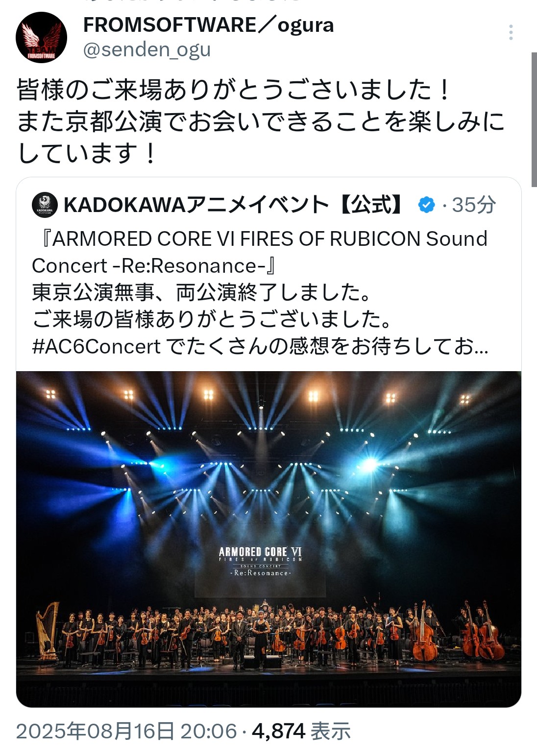Open the three-dot more options menu
The image size is (537, 756).
[511, 32]
